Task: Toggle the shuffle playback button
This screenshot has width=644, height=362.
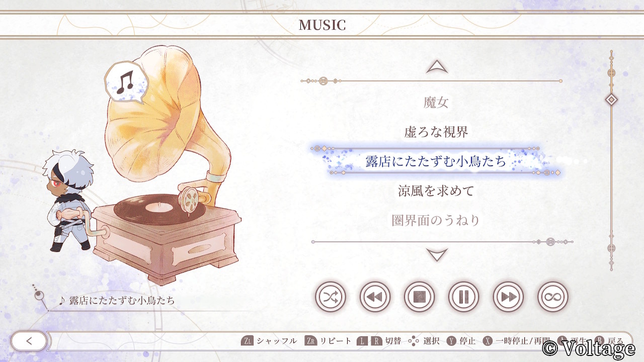Action: pos(331,297)
